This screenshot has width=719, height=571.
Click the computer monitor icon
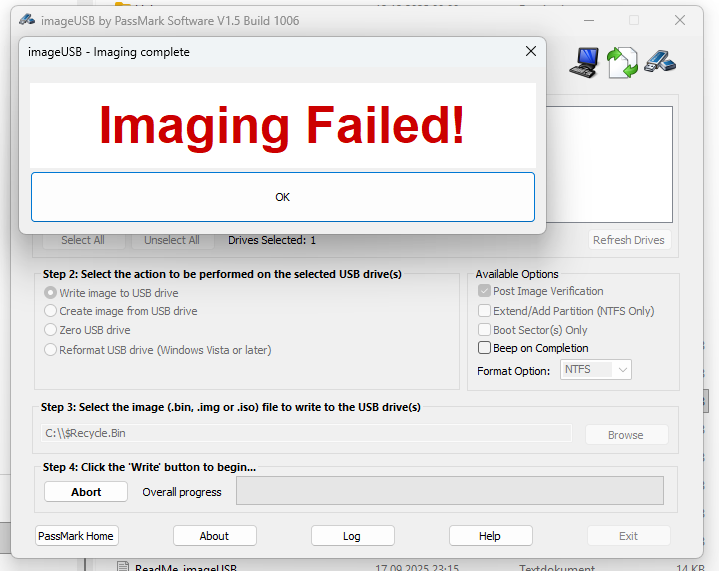[584, 62]
